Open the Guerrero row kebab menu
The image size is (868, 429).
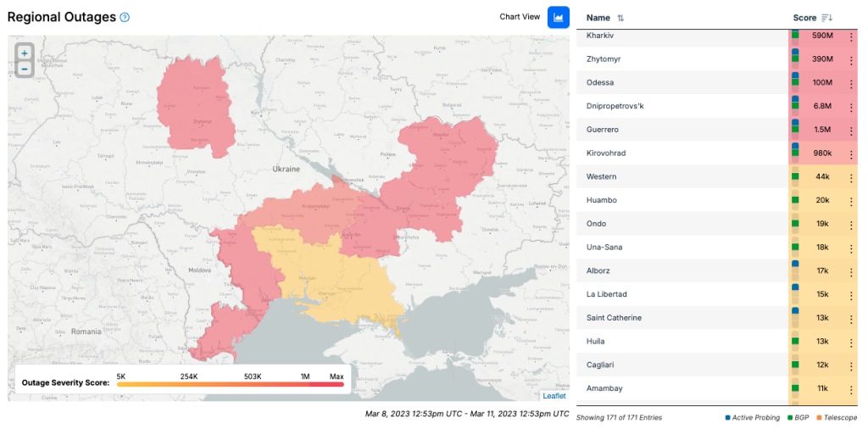(x=851, y=130)
